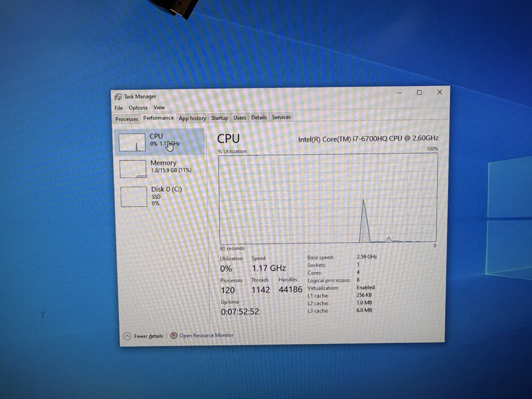Open the View menu

pyautogui.click(x=159, y=107)
